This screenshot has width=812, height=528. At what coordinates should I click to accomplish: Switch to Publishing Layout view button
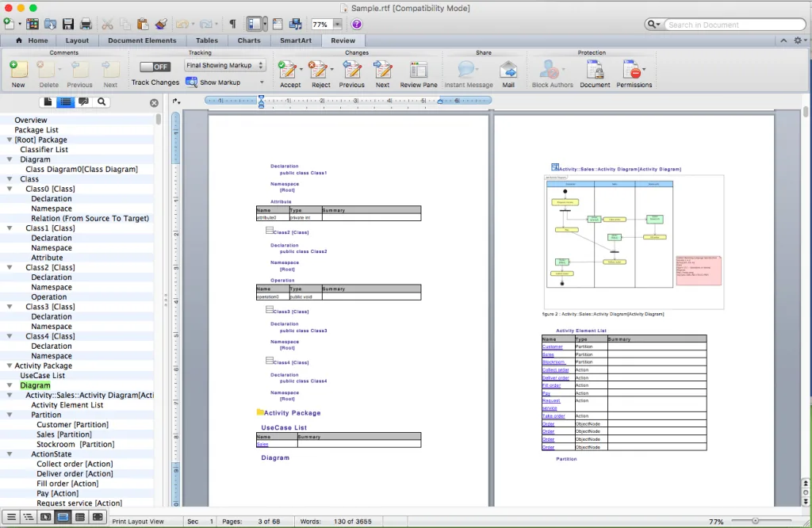(45, 517)
